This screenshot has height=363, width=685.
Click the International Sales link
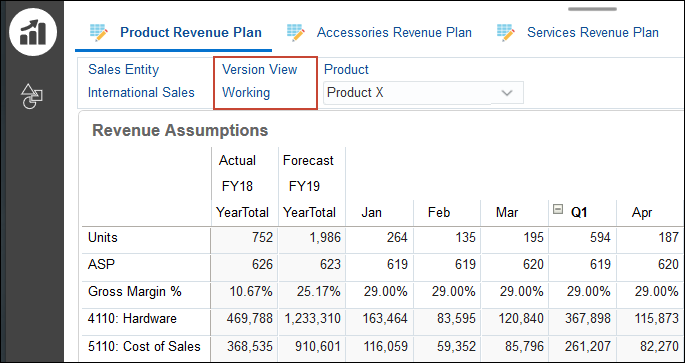pyautogui.click(x=141, y=93)
